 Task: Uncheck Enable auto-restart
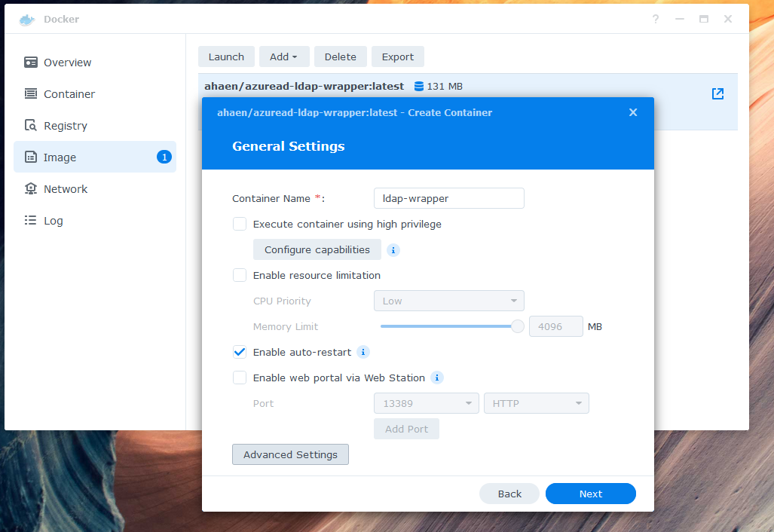[x=240, y=353]
